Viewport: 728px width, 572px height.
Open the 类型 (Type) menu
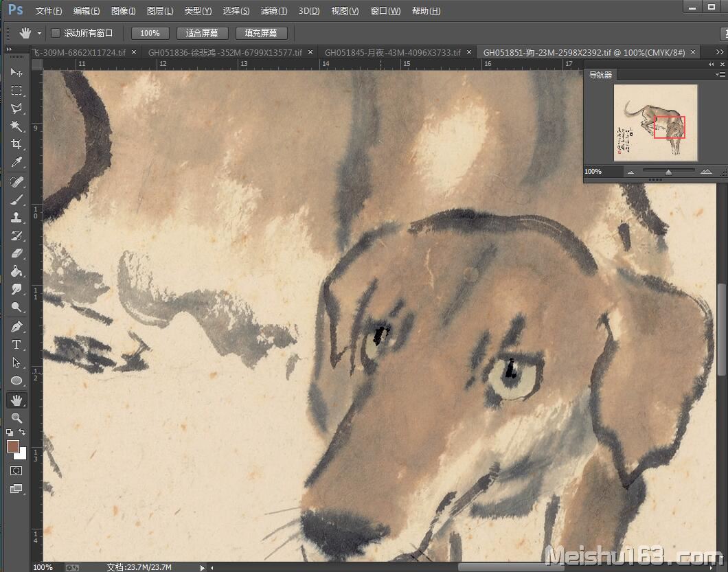198,11
